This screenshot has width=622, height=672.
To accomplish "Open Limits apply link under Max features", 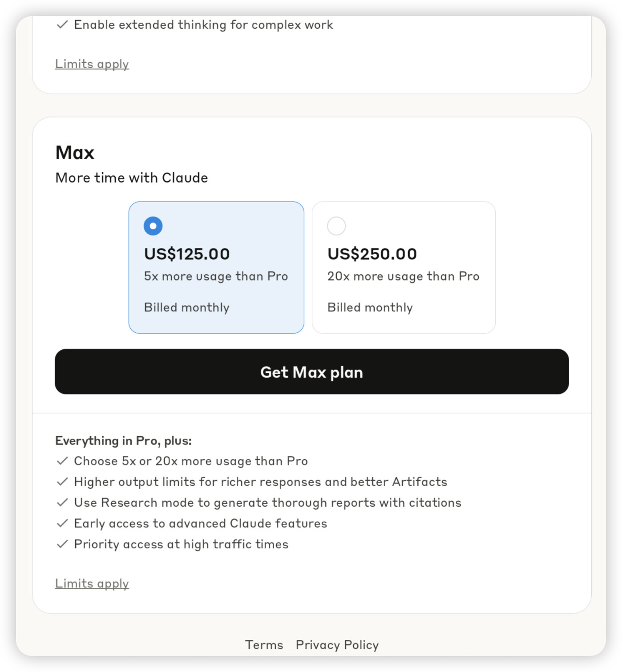I will tap(92, 583).
